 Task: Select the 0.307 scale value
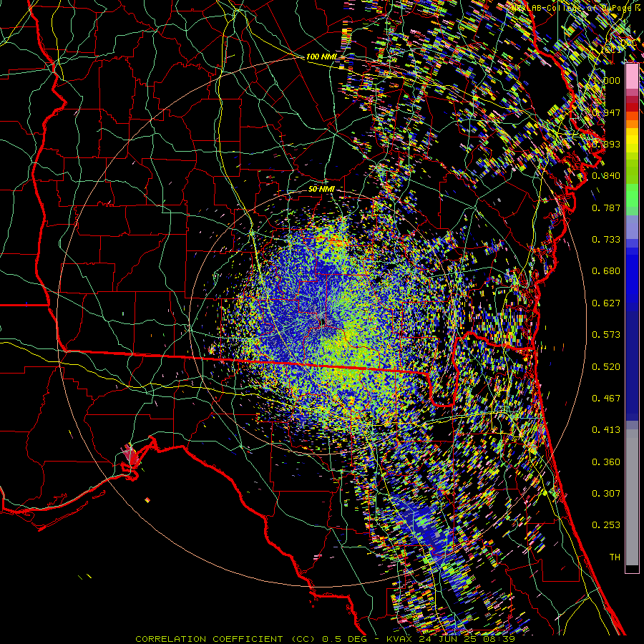(606, 494)
